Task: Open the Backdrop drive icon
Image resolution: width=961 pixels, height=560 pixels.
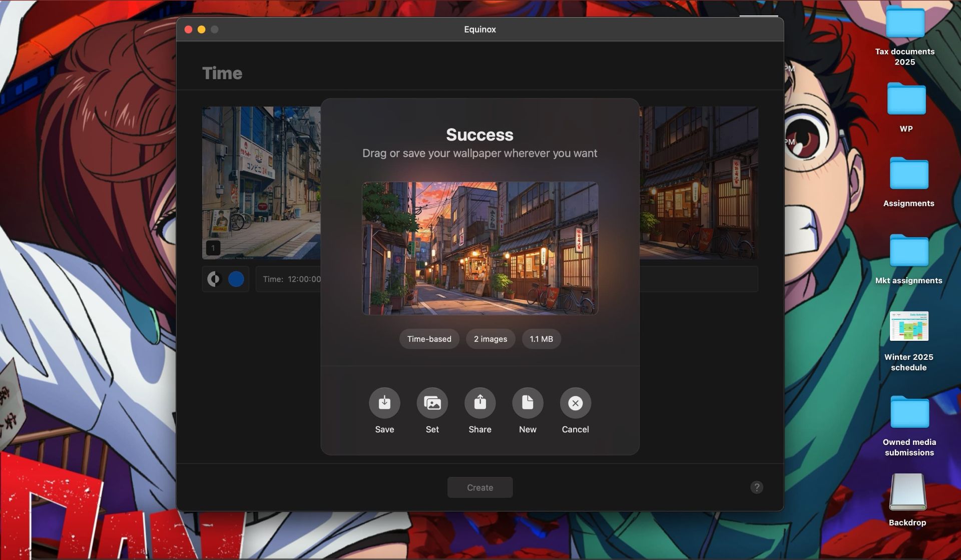Action: tap(907, 492)
